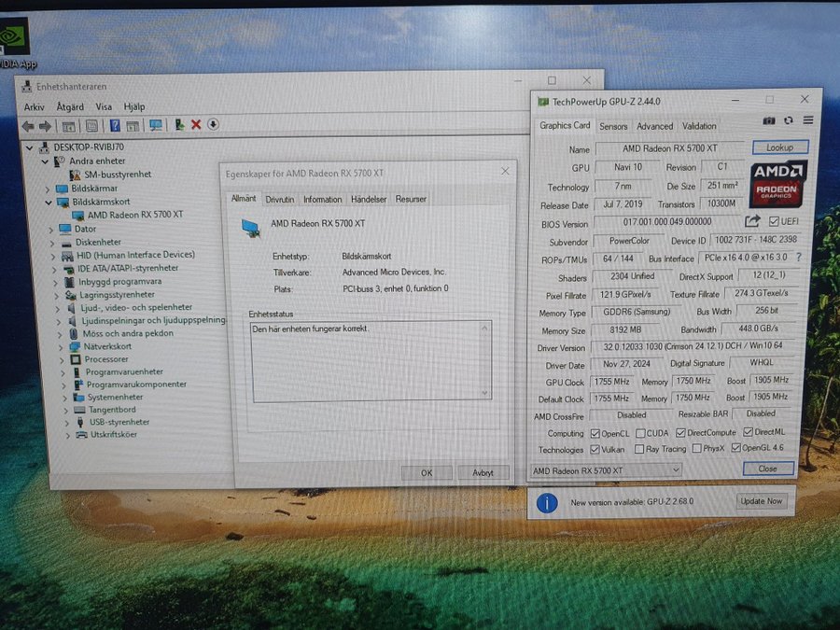Click the GPU-Z screenshot camera icon

click(x=769, y=121)
